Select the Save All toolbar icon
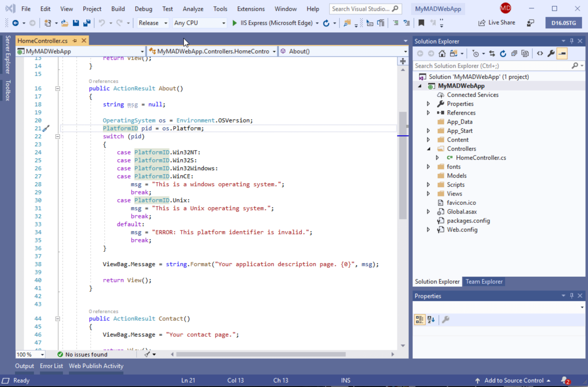 (87, 23)
